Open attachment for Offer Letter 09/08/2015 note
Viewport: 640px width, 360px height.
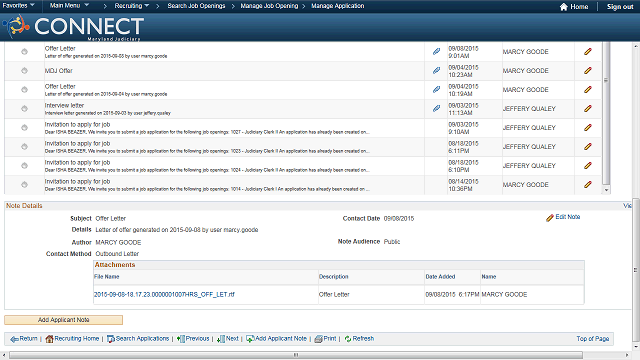pyautogui.click(x=436, y=51)
